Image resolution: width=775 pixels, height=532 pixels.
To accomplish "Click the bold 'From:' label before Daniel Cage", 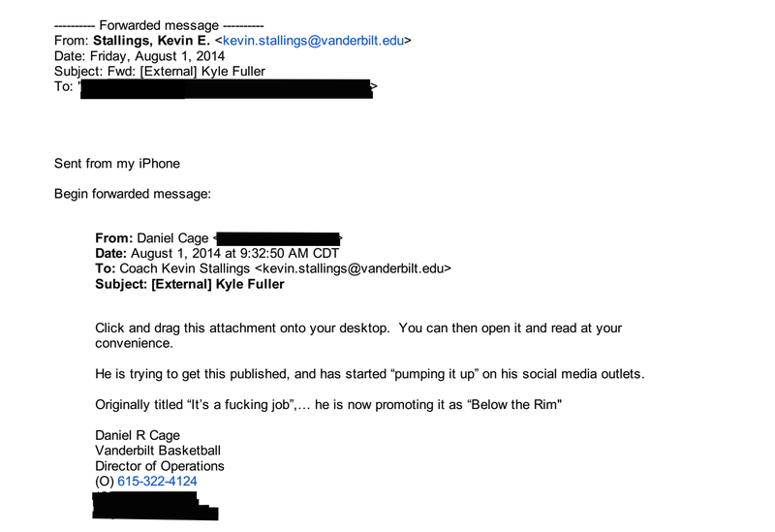I will [113, 238].
